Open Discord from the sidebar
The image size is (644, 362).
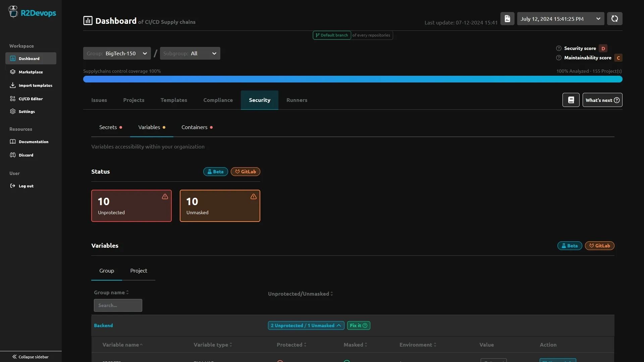[26, 155]
